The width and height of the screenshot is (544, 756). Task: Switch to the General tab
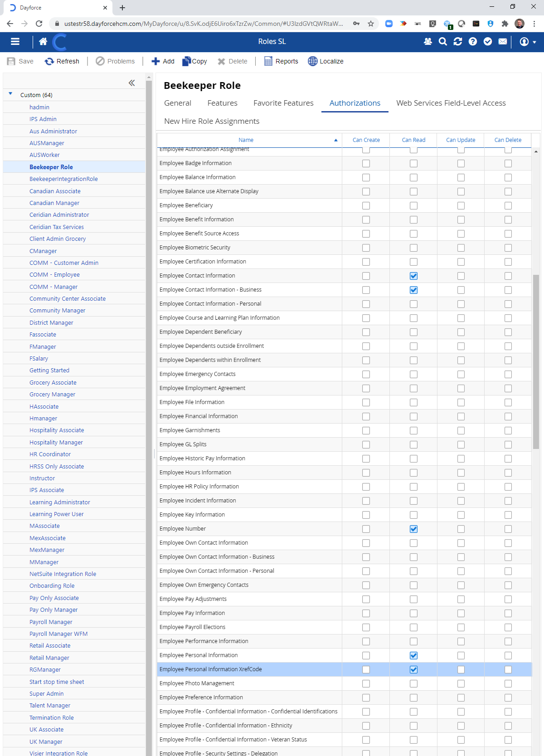[x=178, y=103]
